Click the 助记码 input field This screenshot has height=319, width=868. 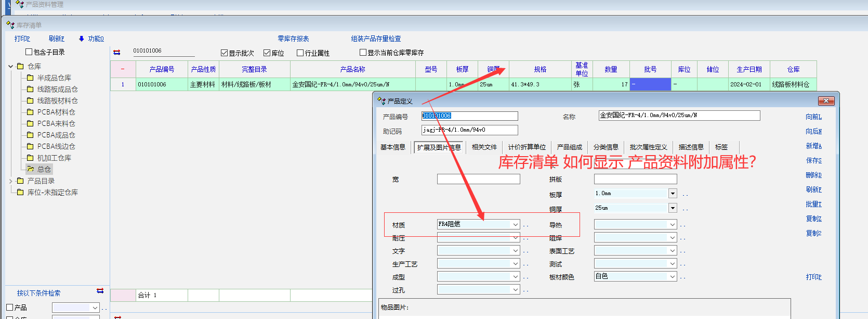tap(469, 130)
